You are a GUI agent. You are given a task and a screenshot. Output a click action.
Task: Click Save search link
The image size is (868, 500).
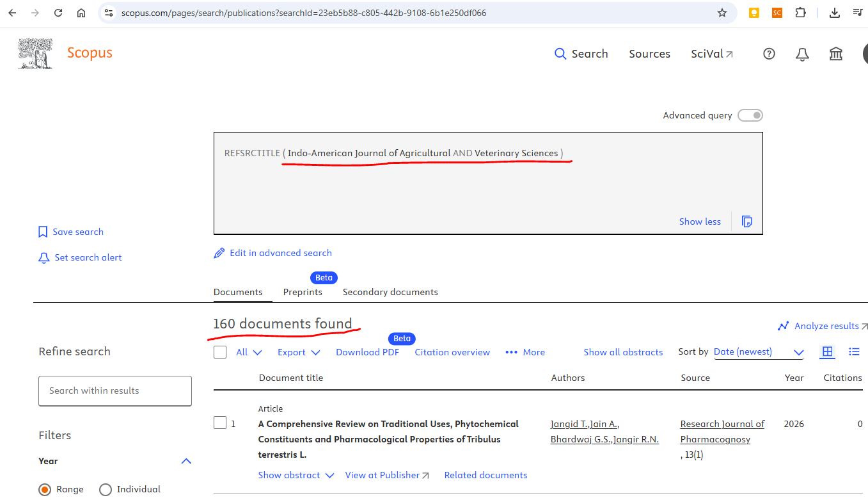70,232
